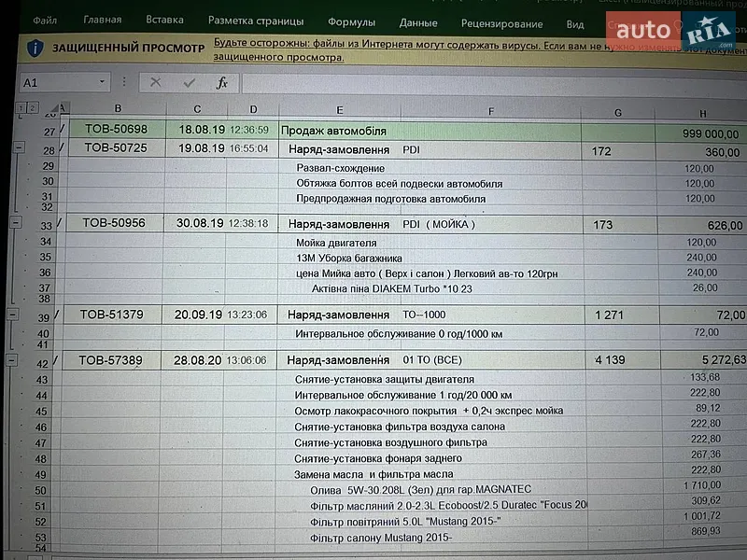The image size is (747, 560).
Task: Click the confirm checkmark formula bar icon
Action: [190, 83]
